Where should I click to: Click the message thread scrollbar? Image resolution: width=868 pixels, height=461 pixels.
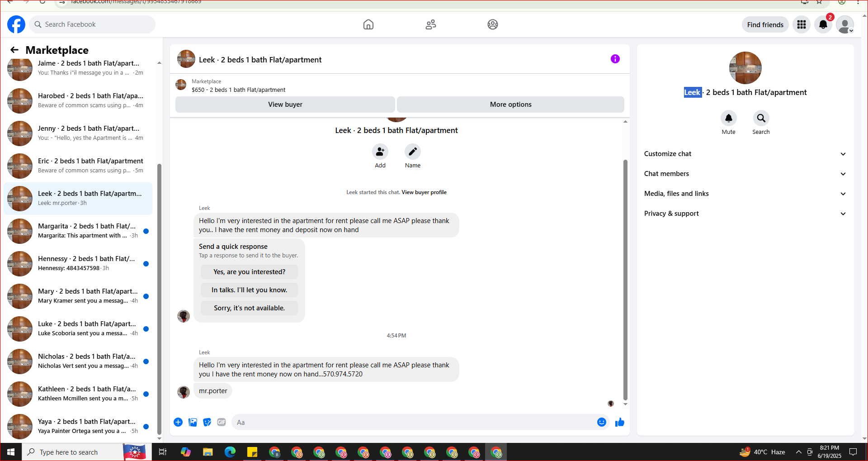[625, 280]
